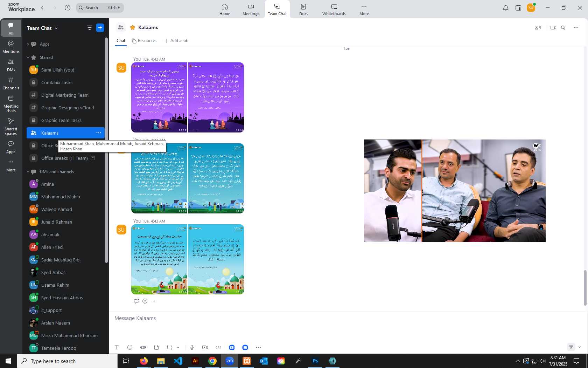Open the emoji picker in composer
Screen dimensions: 588x368
point(130,347)
